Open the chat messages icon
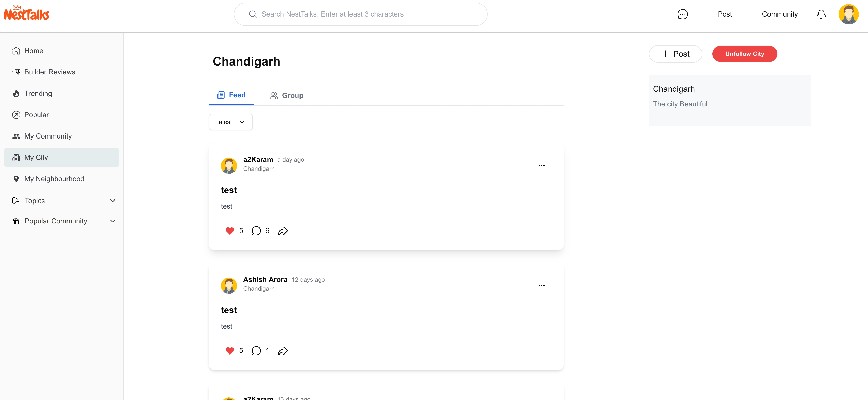868x400 pixels. (682, 14)
